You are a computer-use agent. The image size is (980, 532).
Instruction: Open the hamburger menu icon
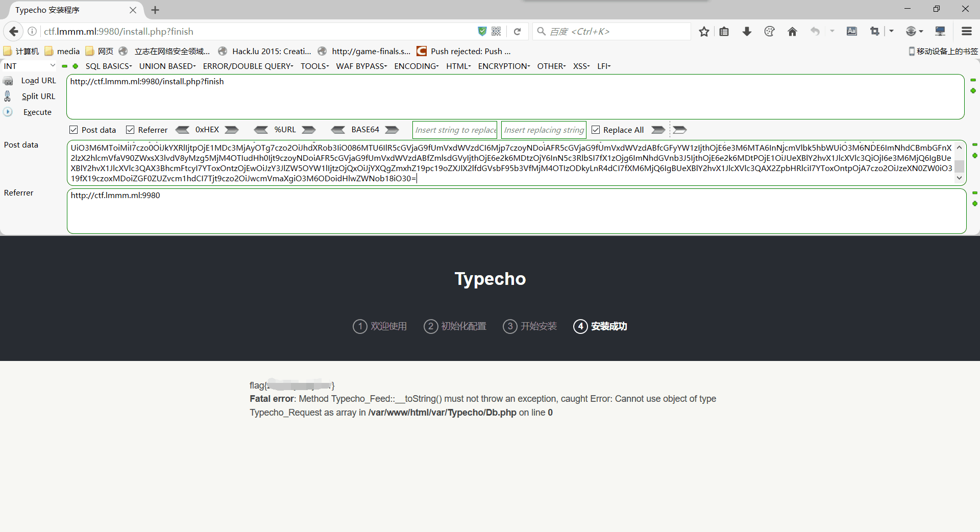point(966,32)
